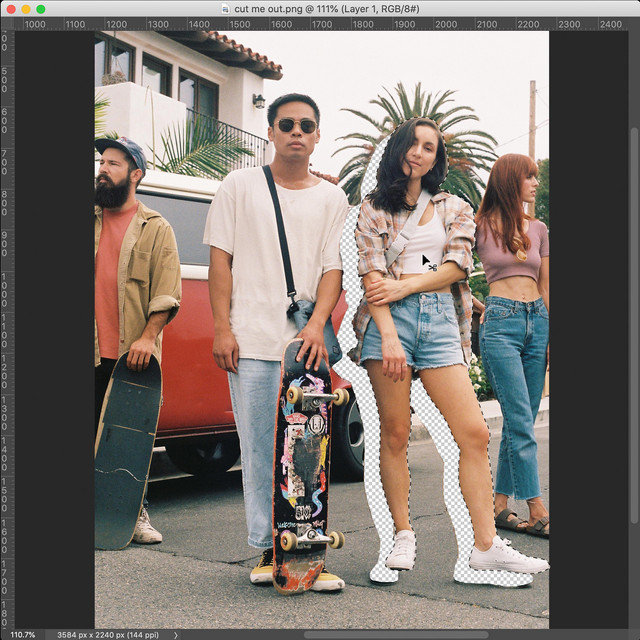This screenshot has width=640, height=640.
Task: Click the bearded man's cap in the image
Action: point(120,150)
